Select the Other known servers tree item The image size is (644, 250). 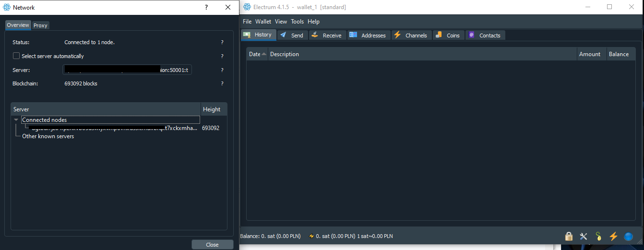(48, 136)
